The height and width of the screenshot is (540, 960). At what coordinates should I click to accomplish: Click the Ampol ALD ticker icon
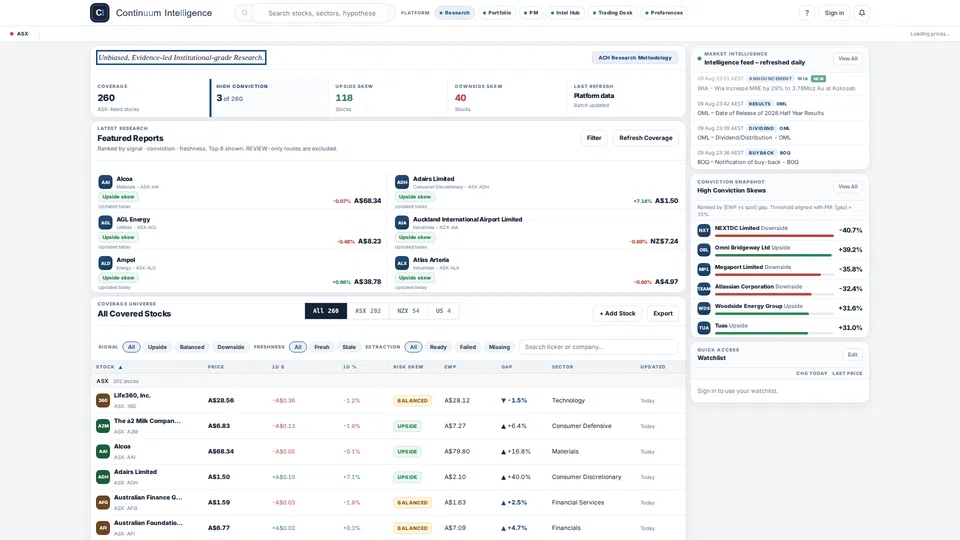coord(105,263)
